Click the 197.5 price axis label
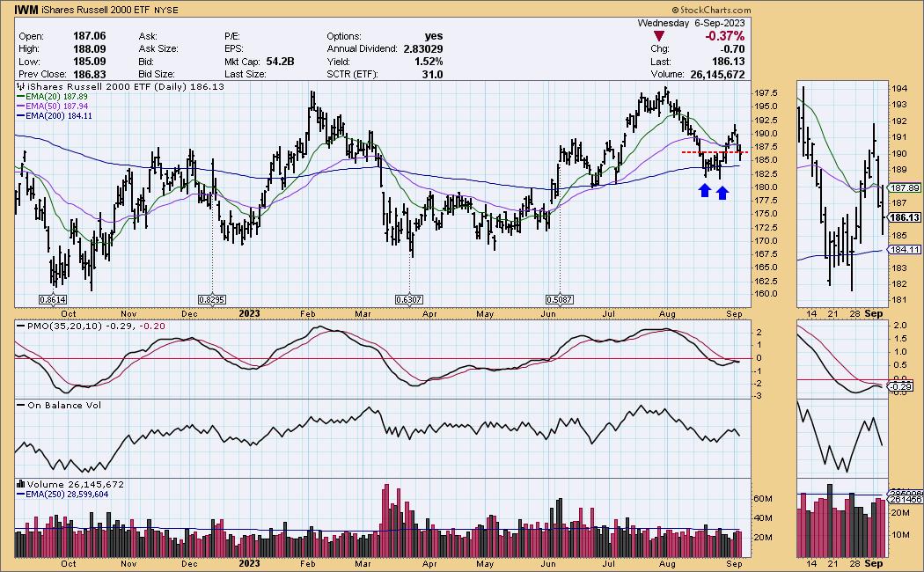924x572 pixels. tap(765, 93)
